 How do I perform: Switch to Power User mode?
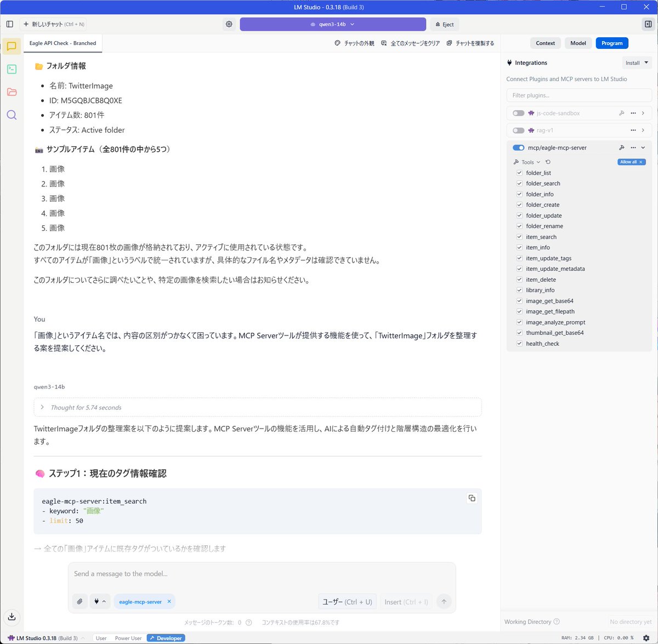(x=128, y=638)
